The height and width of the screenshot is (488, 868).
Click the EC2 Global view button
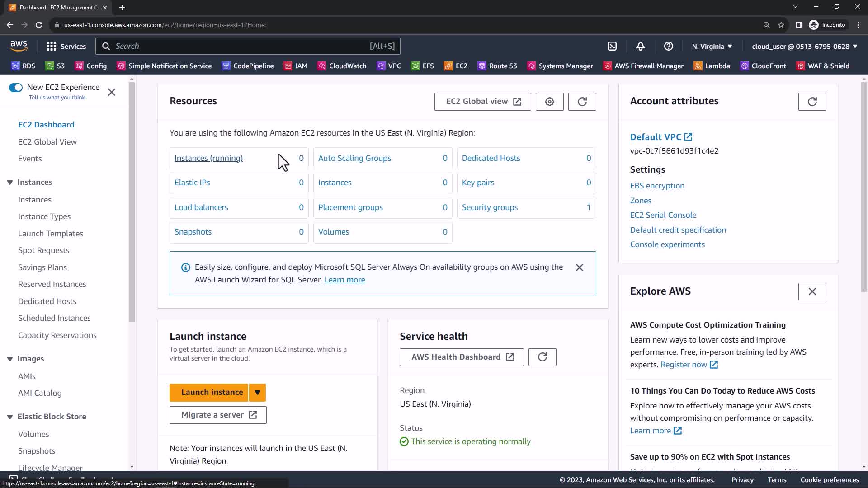pyautogui.click(x=482, y=102)
